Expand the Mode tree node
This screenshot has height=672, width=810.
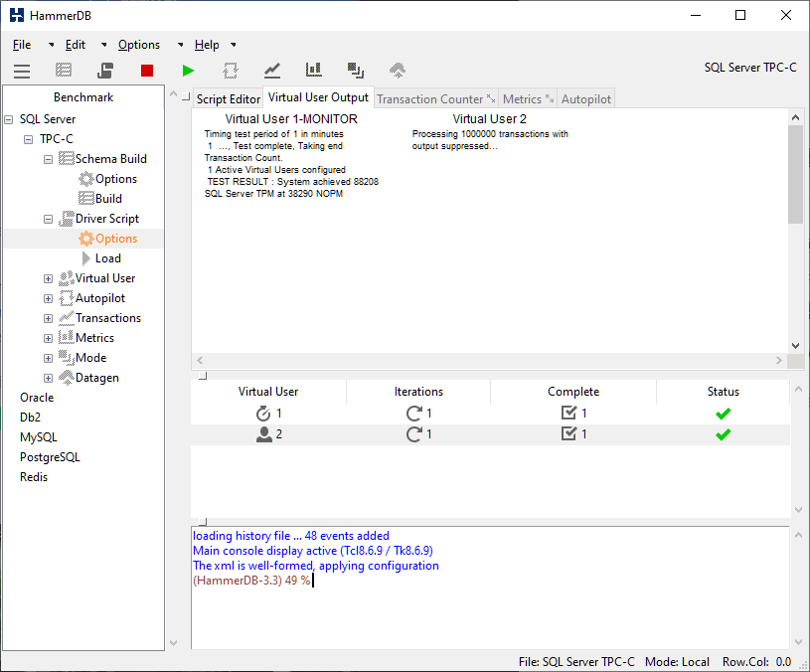48,359
